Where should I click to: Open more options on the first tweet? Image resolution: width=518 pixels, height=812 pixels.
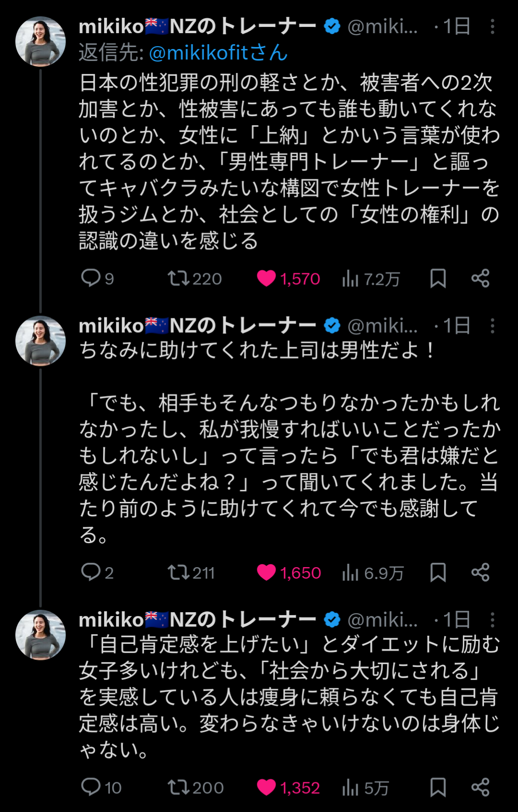(x=492, y=27)
